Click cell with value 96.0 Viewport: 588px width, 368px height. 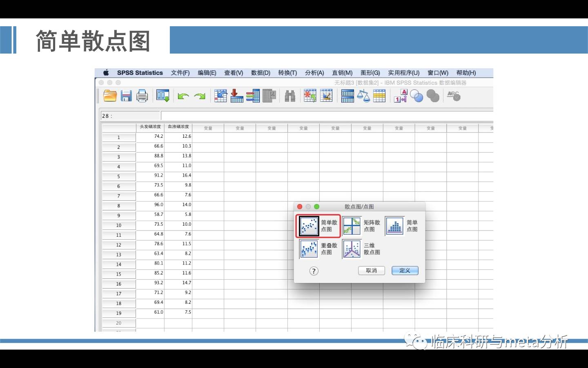point(150,205)
